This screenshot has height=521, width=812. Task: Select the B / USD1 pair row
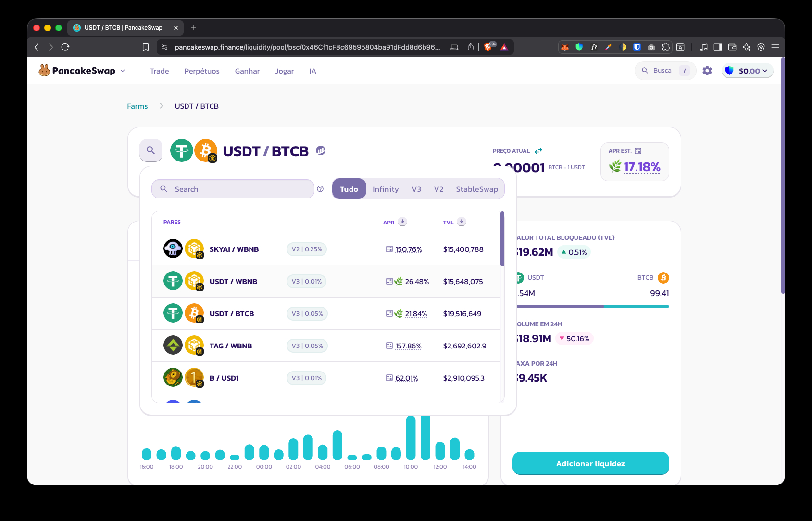pyautogui.click(x=326, y=378)
